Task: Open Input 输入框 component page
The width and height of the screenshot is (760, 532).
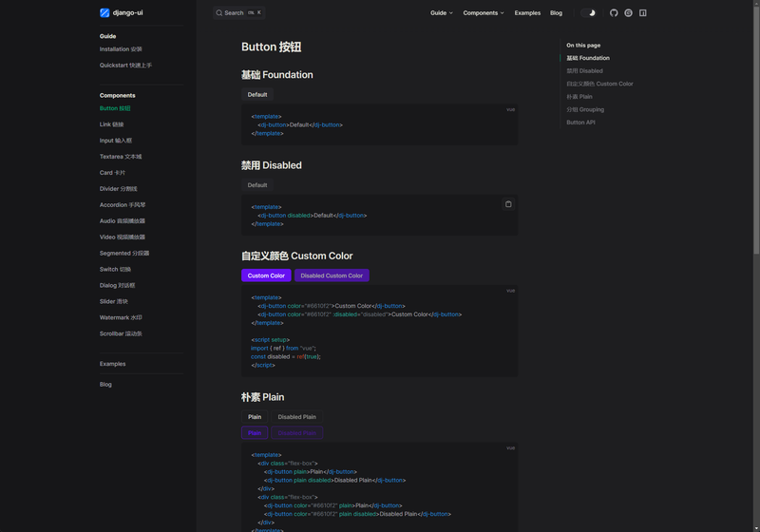Action: (116, 141)
